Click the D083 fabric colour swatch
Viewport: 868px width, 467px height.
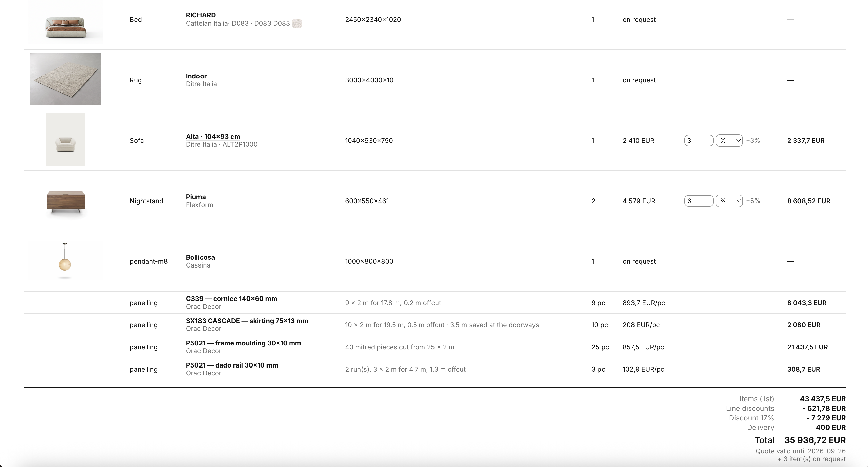(297, 23)
